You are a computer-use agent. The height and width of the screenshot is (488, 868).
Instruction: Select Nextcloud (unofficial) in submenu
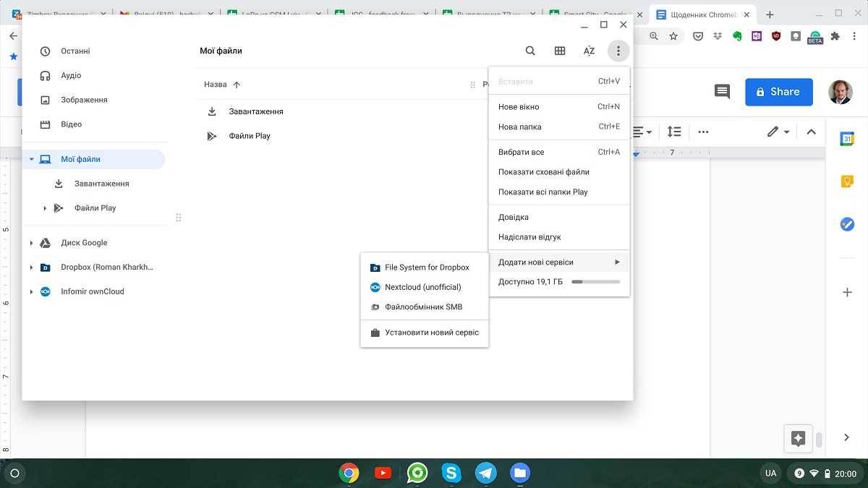click(x=422, y=287)
